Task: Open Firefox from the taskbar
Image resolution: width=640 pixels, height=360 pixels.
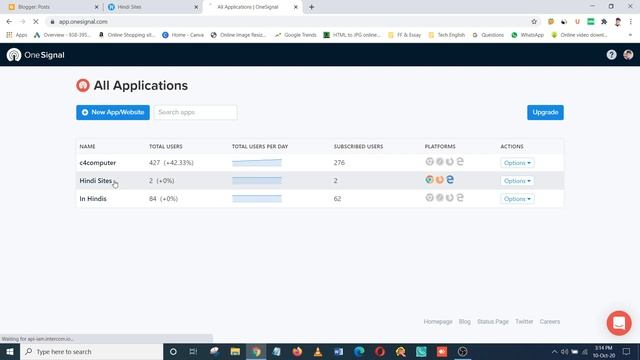Action: [x=297, y=351]
